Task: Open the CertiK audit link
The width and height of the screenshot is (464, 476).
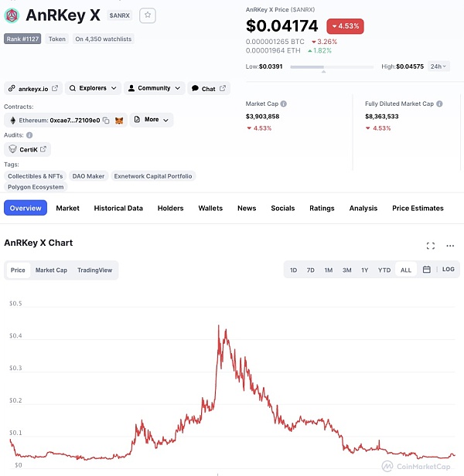Action: click(x=27, y=149)
